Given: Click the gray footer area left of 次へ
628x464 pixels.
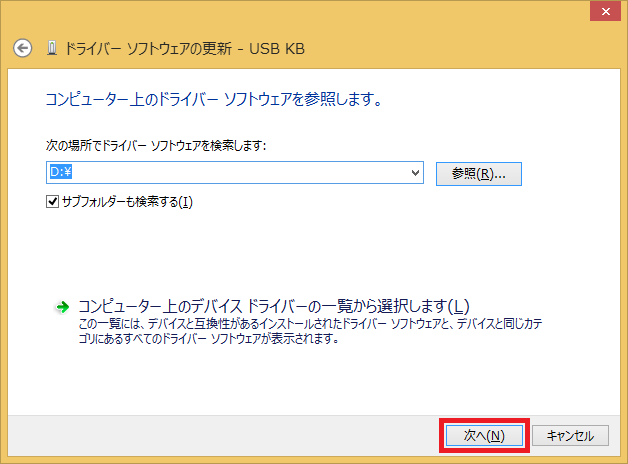Looking at the screenshot, I should [220, 435].
